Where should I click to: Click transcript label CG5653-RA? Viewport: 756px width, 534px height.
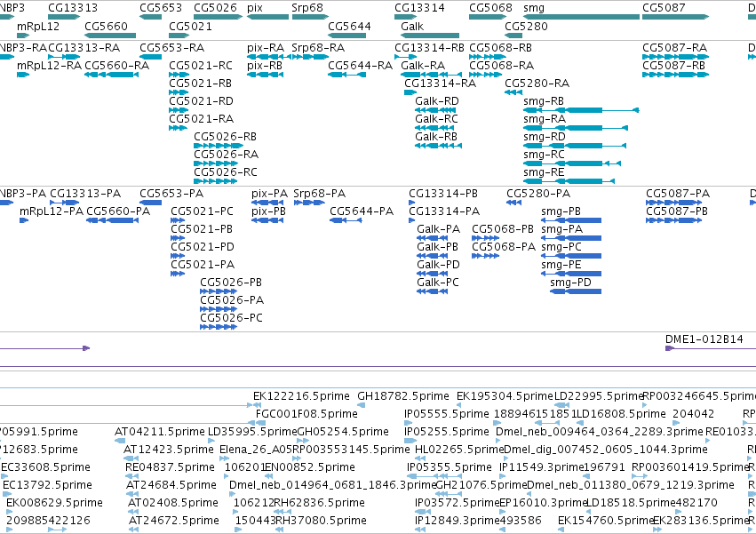click(x=171, y=48)
